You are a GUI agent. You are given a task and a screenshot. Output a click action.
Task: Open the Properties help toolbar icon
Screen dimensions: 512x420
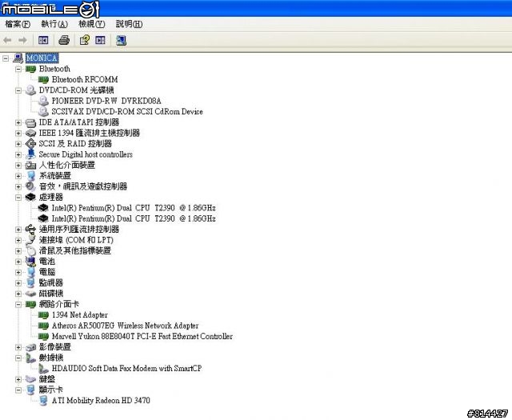point(85,40)
